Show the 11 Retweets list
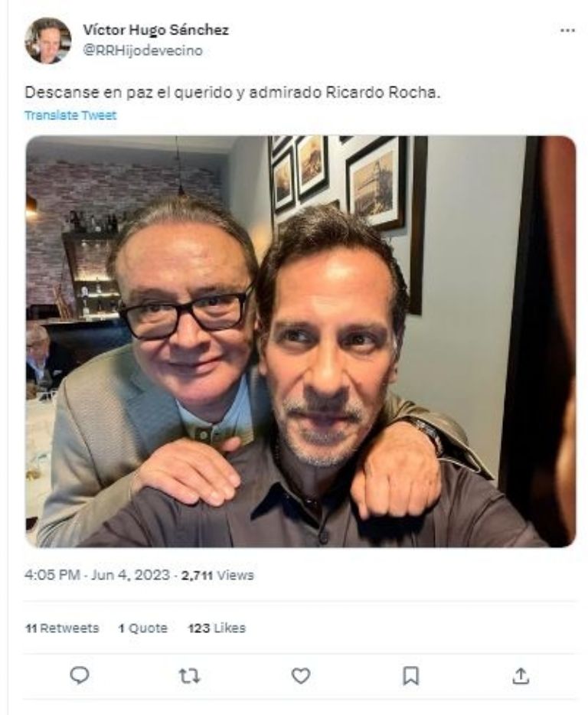The height and width of the screenshot is (715, 588). (62, 628)
